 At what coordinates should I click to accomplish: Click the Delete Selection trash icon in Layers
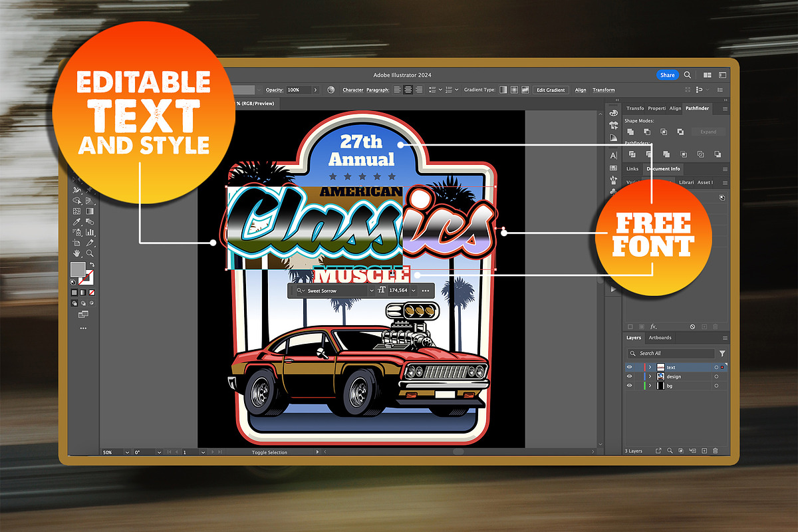[716, 451]
